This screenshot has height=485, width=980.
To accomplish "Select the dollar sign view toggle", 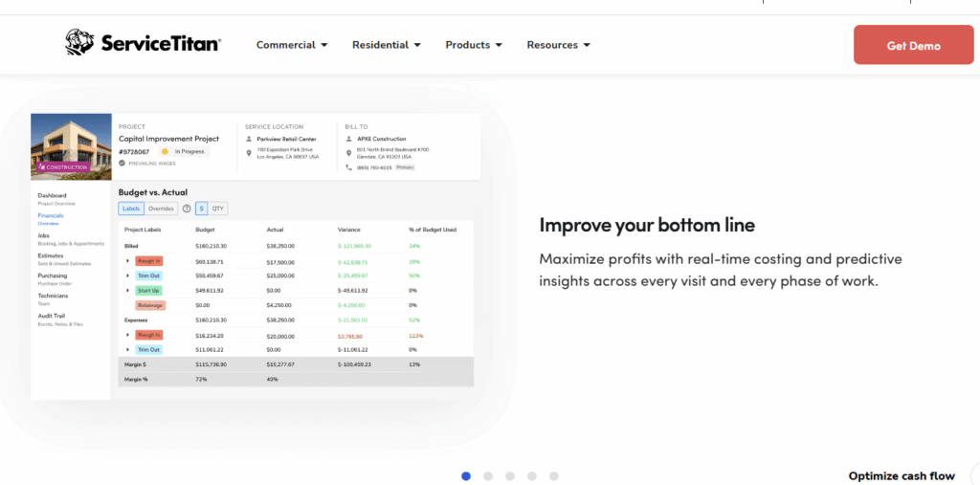I will tap(201, 209).
